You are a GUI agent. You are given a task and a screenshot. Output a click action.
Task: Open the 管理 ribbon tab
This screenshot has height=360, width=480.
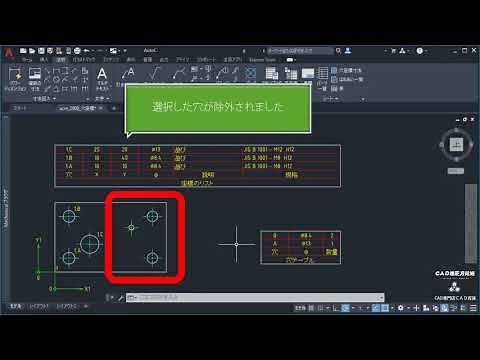[x=147, y=60]
